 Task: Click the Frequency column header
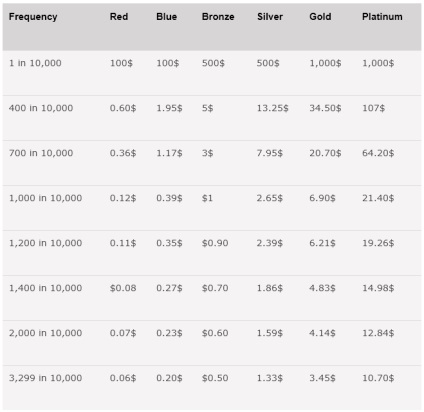coord(33,17)
